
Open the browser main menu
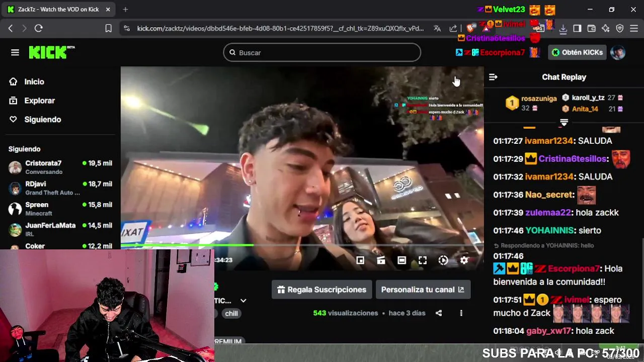click(634, 29)
